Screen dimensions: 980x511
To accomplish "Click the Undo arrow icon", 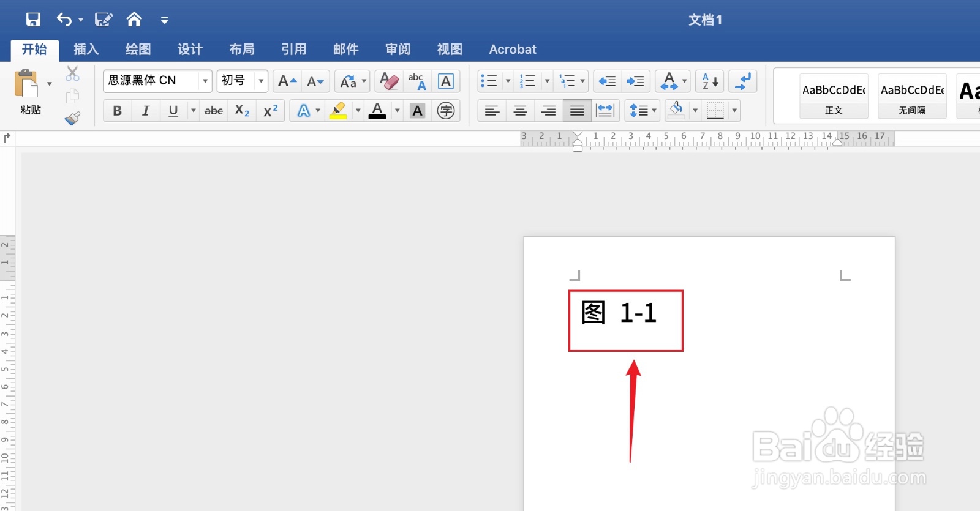I will [64, 20].
